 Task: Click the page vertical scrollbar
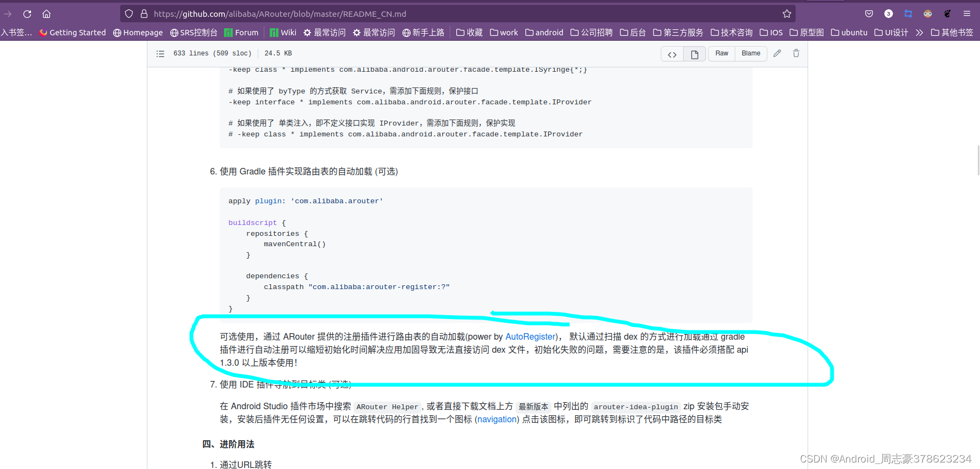pos(978,160)
